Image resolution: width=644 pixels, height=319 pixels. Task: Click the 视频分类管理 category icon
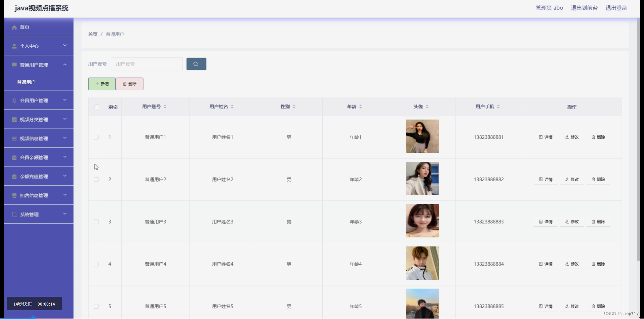14,119
